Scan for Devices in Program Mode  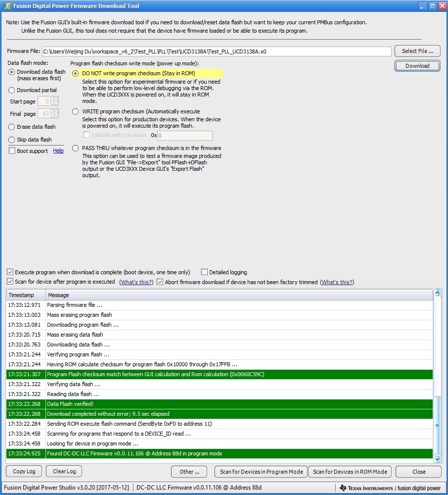click(262, 472)
